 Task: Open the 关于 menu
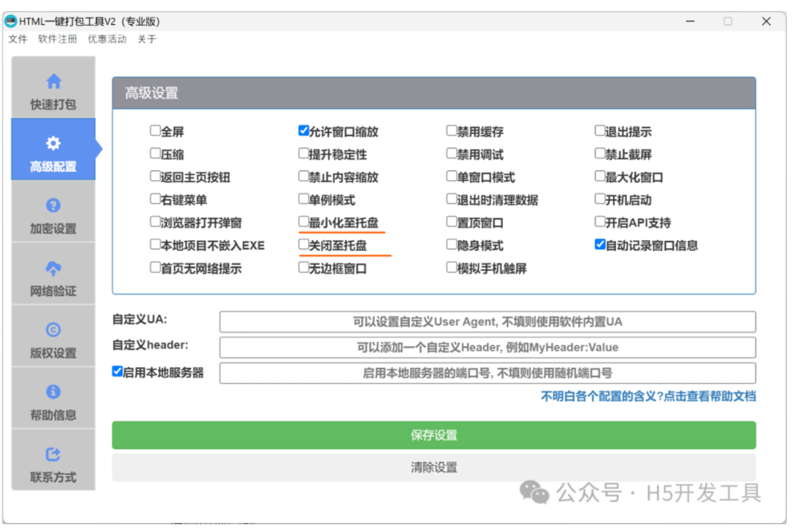coord(147,39)
